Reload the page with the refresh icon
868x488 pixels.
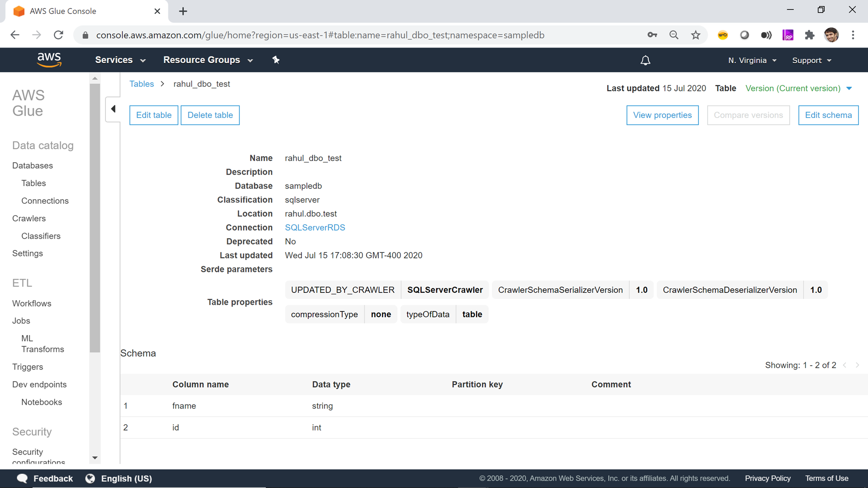59,35
